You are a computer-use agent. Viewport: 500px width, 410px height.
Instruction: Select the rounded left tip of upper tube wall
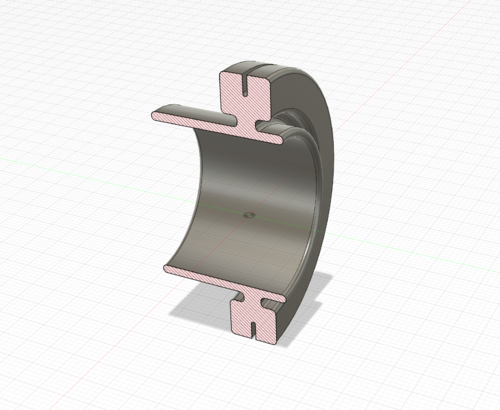coord(155,116)
